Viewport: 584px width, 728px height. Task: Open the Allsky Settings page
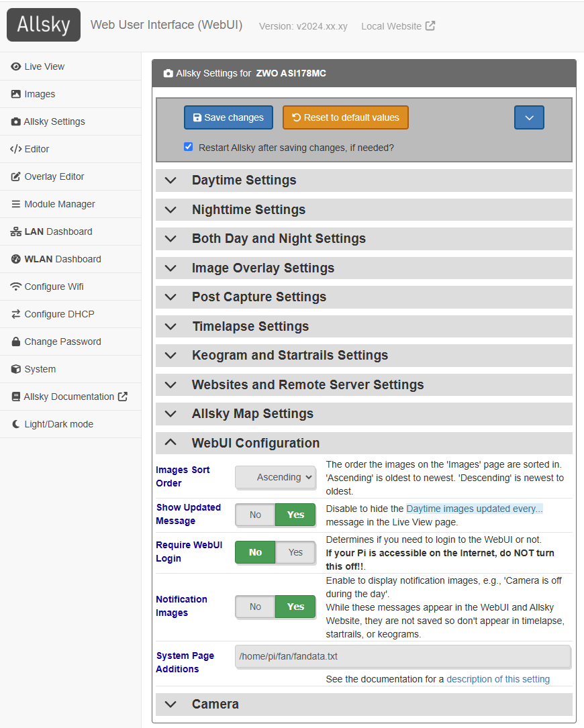[52, 121]
